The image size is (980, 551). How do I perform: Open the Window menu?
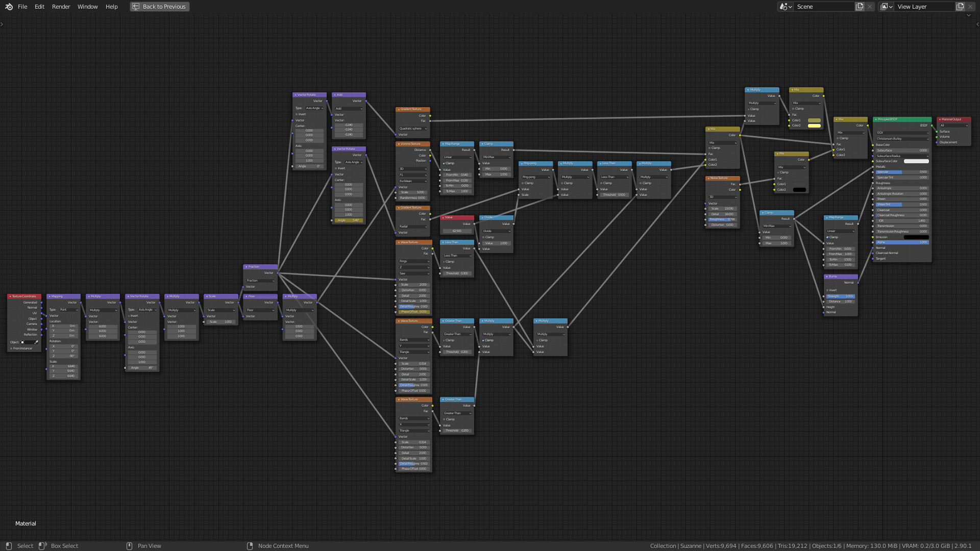(87, 7)
